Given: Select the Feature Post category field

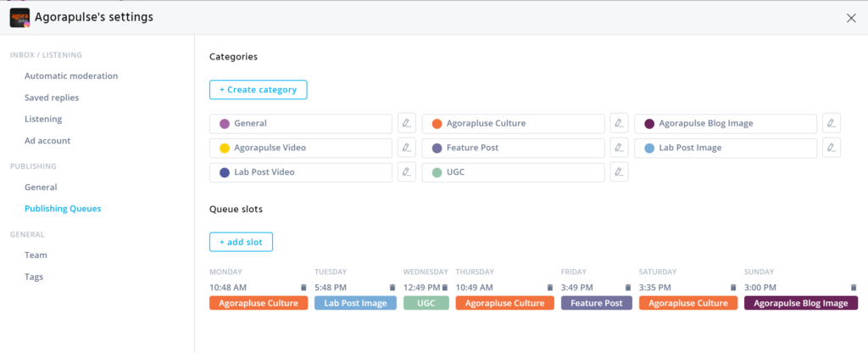Looking at the screenshot, I should (x=513, y=148).
